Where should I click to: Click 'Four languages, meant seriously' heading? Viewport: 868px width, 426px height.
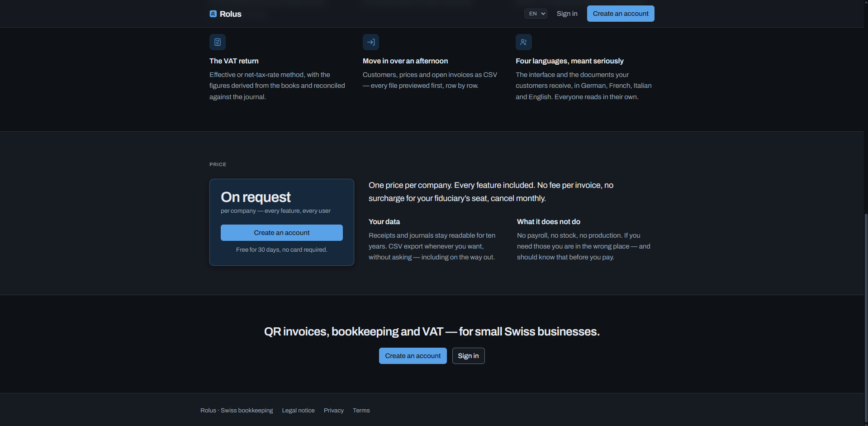(569, 61)
